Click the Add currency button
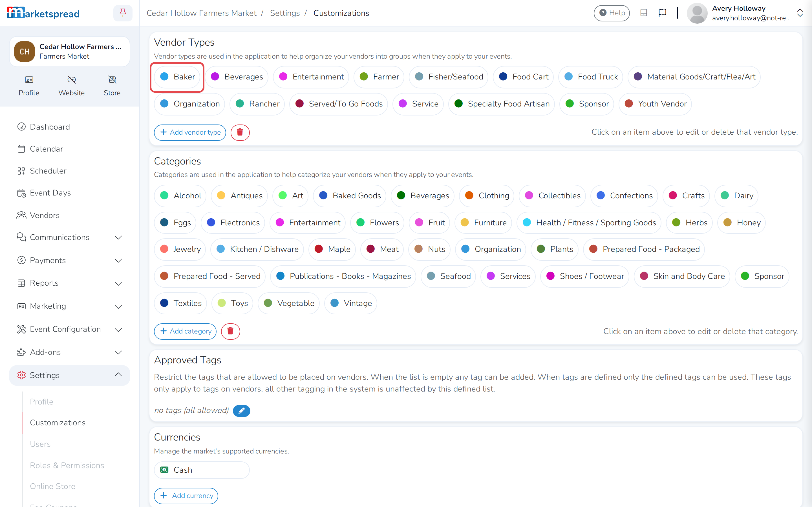The width and height of the screenshot is (812, 507). click(x=186, y=496)
